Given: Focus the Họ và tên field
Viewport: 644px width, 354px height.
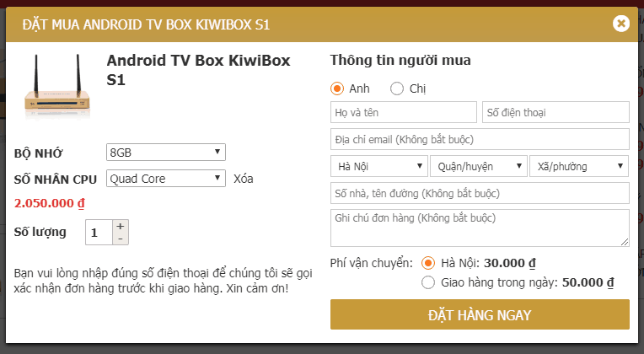Looking at the screenshot, I should coord(404,112).
